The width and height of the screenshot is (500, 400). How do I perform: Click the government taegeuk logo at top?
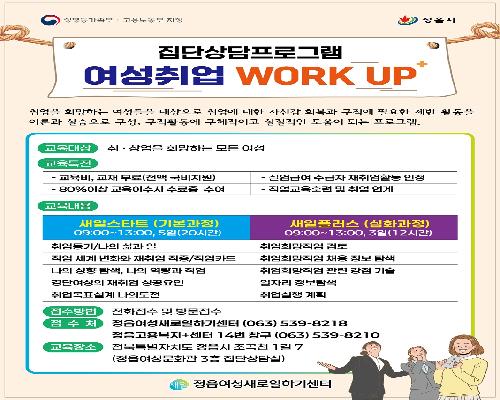(50, 20)
